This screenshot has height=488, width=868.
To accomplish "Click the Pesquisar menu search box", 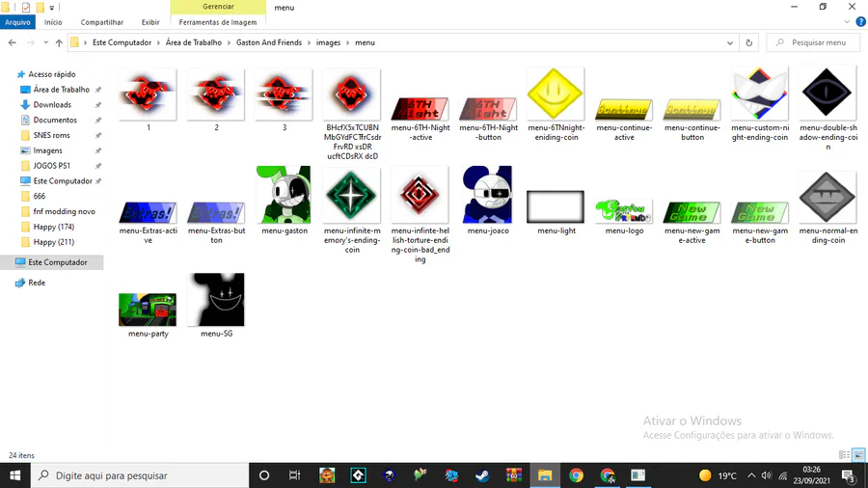I will pyautogui.click(x=813, y=42).
